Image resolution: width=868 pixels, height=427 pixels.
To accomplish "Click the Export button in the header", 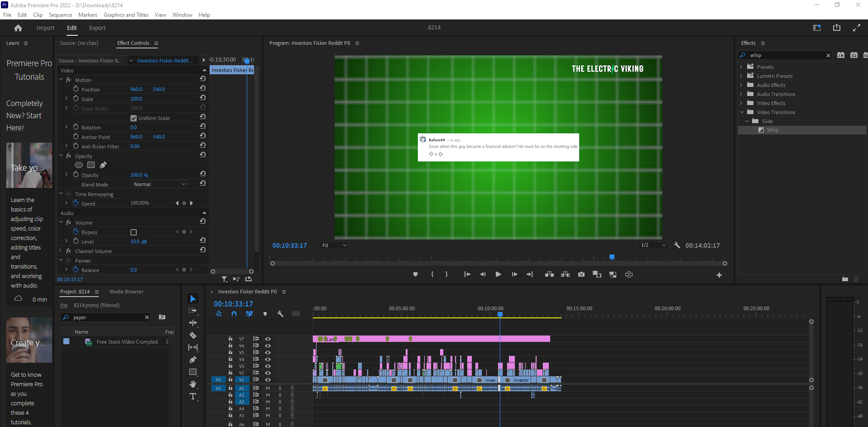I will [x=97, y=28].
